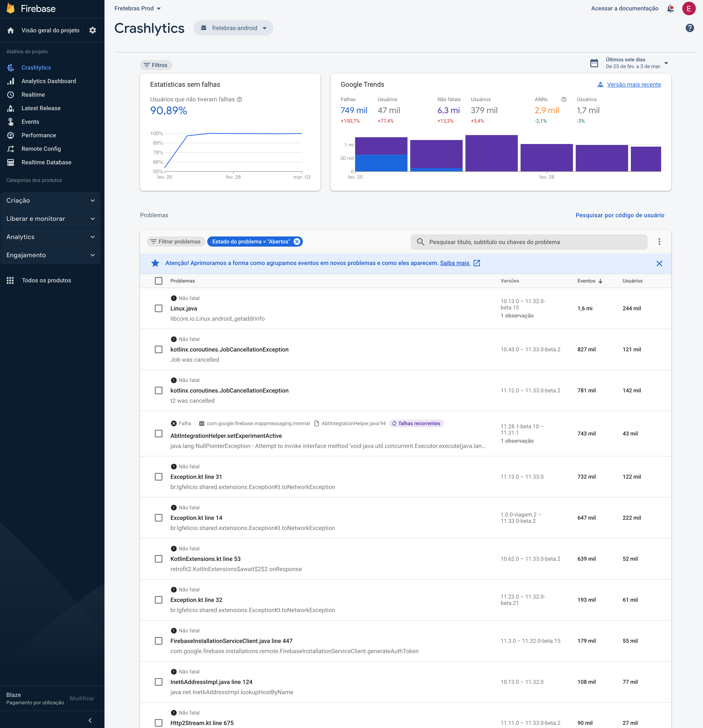Open Analytics Dashboard in sidebar
703x728 pixels.
(49, 81)
